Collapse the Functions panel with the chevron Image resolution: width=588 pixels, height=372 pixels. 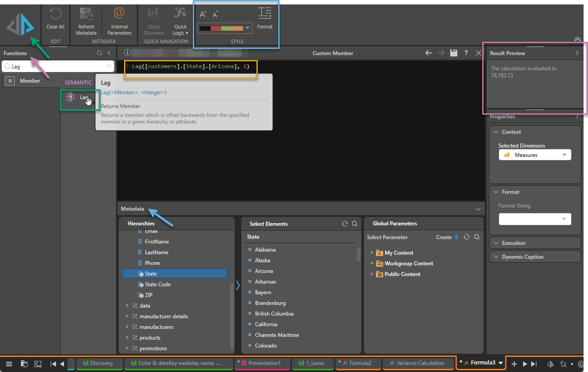(109, 53)
